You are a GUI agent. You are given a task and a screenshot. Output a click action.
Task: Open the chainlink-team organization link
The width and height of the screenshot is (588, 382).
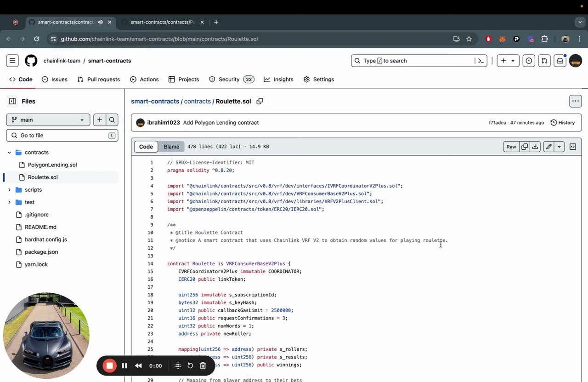coord(62,61)
